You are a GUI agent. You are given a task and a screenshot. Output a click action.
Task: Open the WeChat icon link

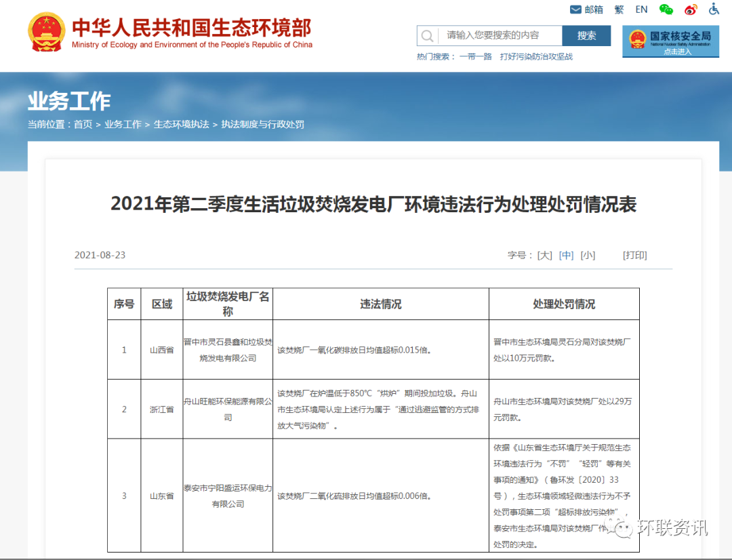[x=666, y=9]
